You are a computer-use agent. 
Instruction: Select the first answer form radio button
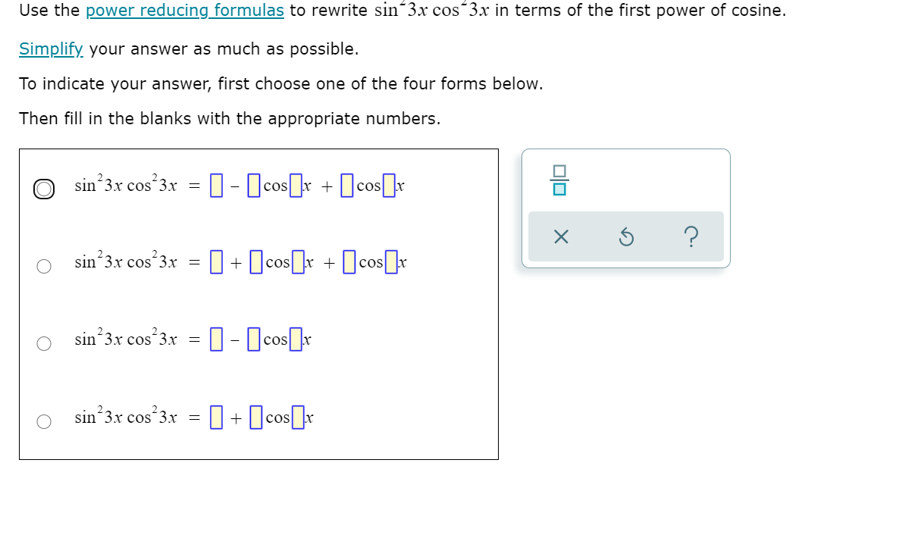click(x=43, y=188)
